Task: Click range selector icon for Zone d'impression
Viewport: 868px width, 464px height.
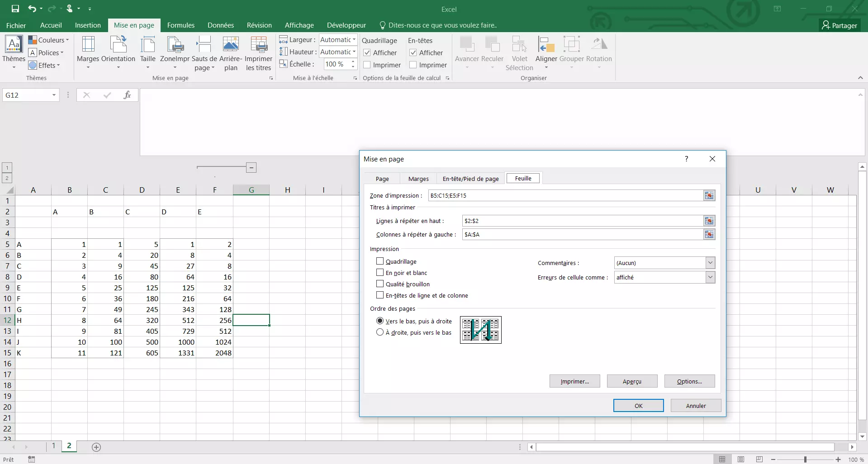Action: pyautogui.click(x=709, y=195)
